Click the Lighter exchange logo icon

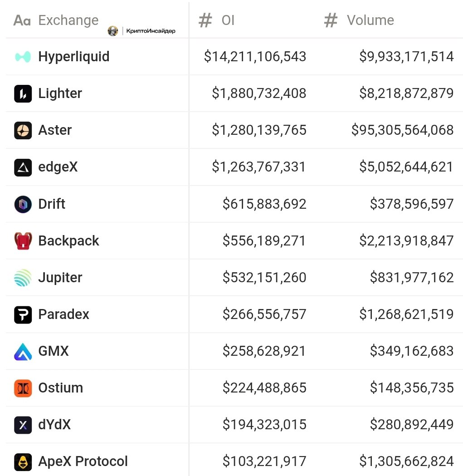tap(23, 93)
